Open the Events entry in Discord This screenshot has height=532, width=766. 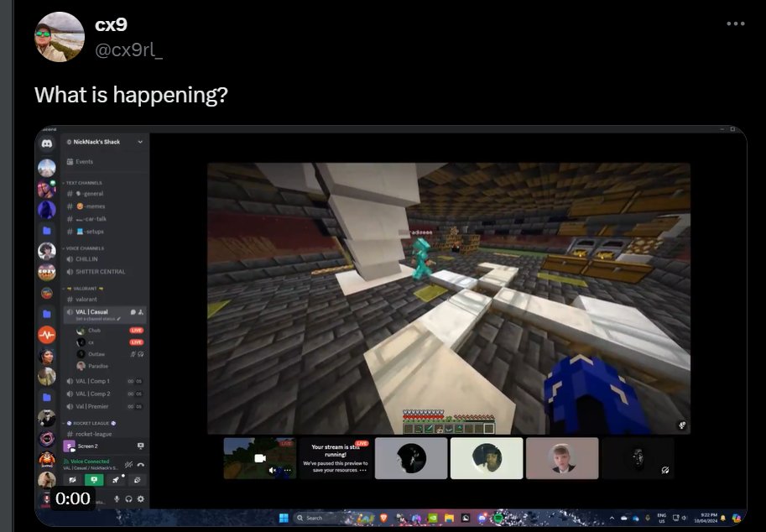point(80,162)
